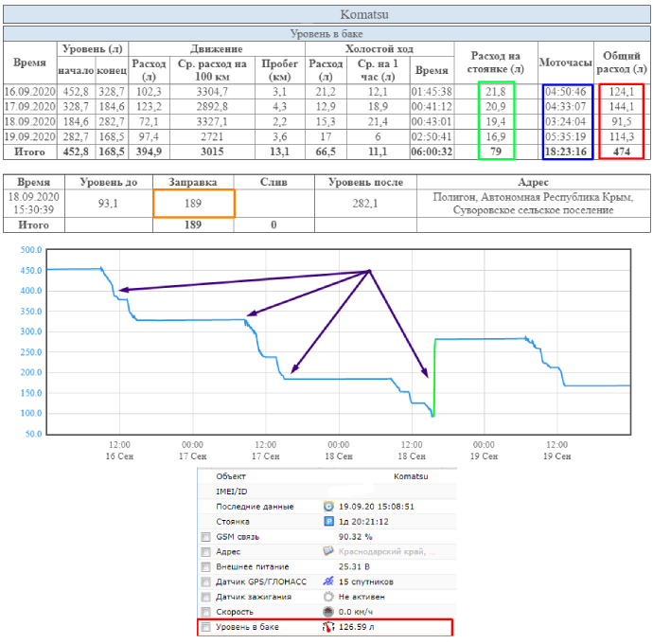Click the map icon in the Адрес row
The height and width of the screenshot is (644, 653).
click(x=328, y=551)
